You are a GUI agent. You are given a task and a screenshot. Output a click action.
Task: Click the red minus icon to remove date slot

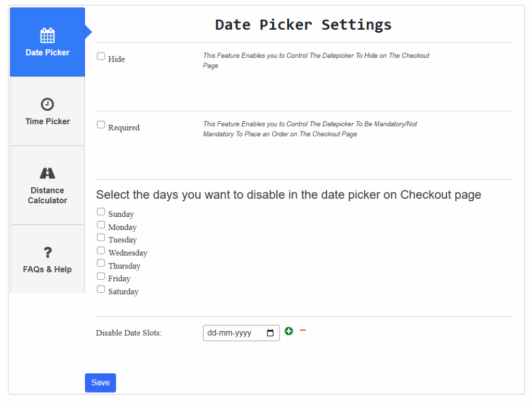(x=303, y=331)
